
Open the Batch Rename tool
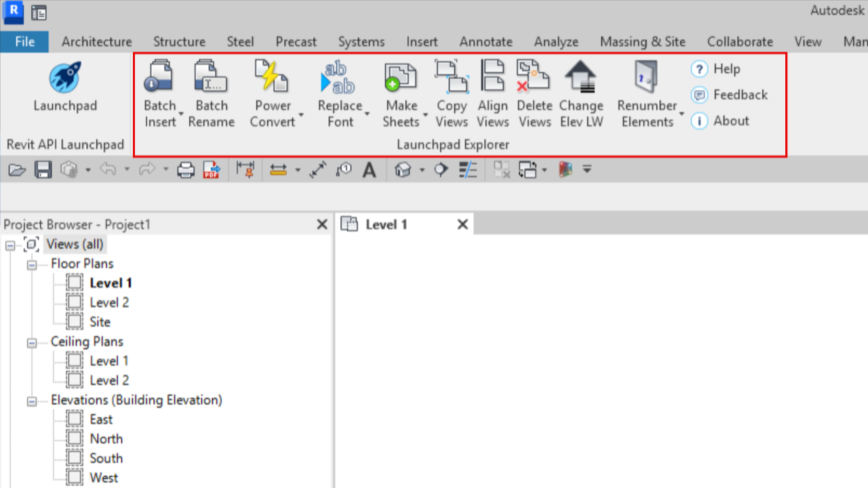pos(212,93)
